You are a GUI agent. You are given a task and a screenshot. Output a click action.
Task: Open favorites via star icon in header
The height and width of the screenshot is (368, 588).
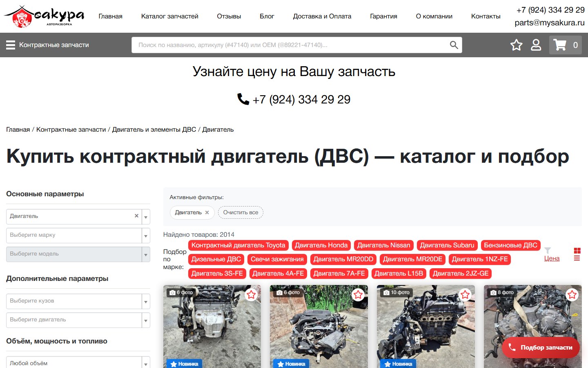tap(517, 45)
